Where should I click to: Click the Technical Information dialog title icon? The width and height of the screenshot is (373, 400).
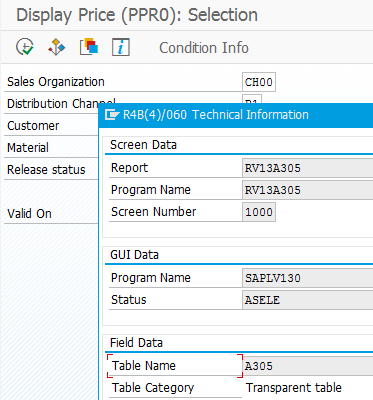click(x=112, y=115)
